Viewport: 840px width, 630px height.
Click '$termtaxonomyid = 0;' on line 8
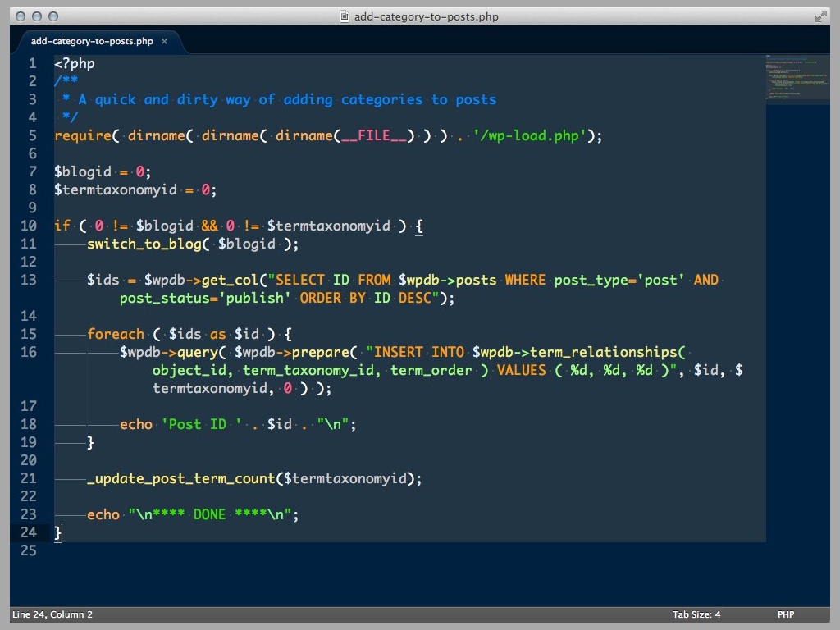pyautogui.click(x=135, y=190)
